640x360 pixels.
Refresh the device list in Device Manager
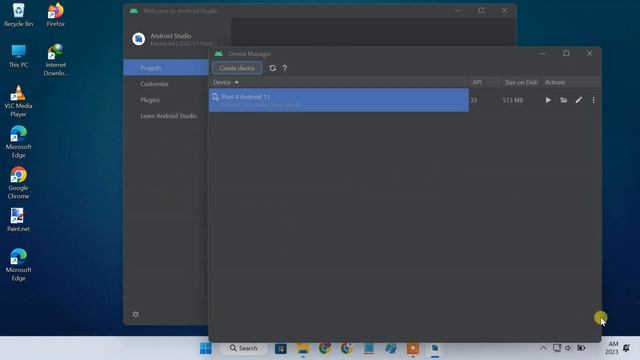[x=272, y=68]
